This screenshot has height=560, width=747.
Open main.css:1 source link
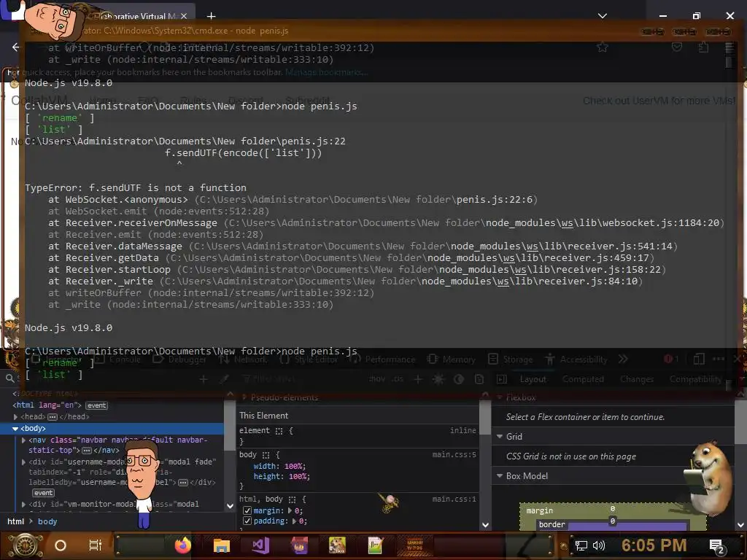coord(454,499)
